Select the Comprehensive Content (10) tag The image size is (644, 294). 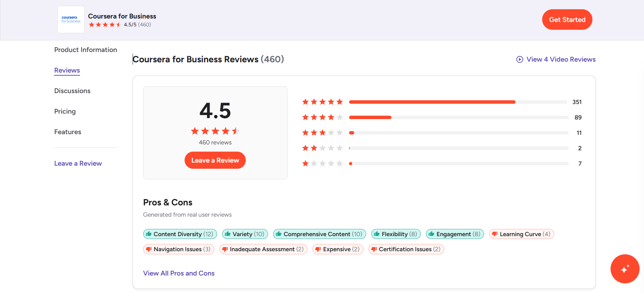[320, 234]
